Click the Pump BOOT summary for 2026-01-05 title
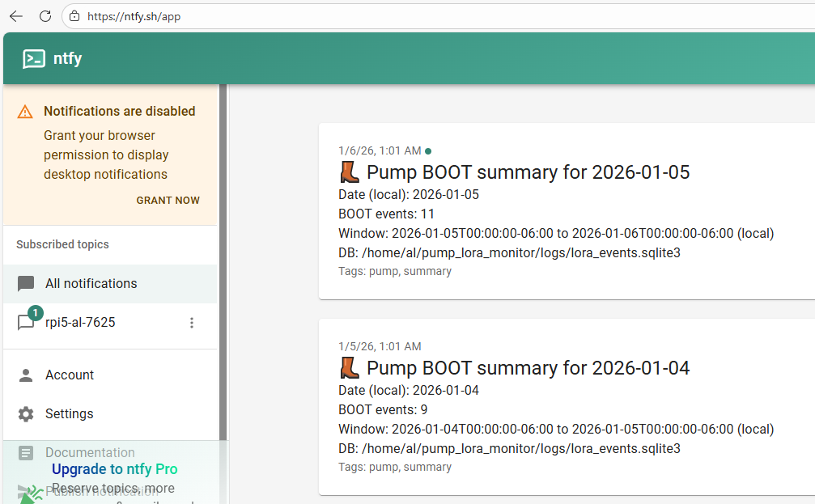The width and height of the screenshot is (815, 504). 528,172
